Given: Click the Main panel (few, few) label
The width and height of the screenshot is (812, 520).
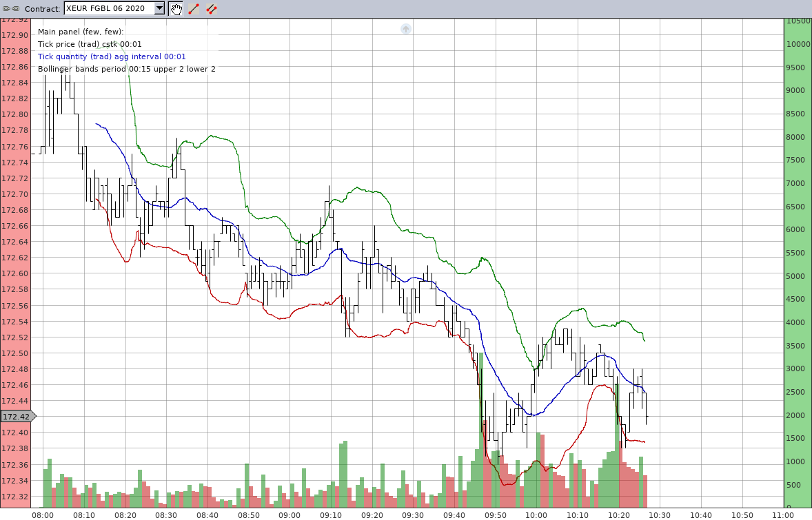Looking at the screenshot, I should (x=81, y=32).
